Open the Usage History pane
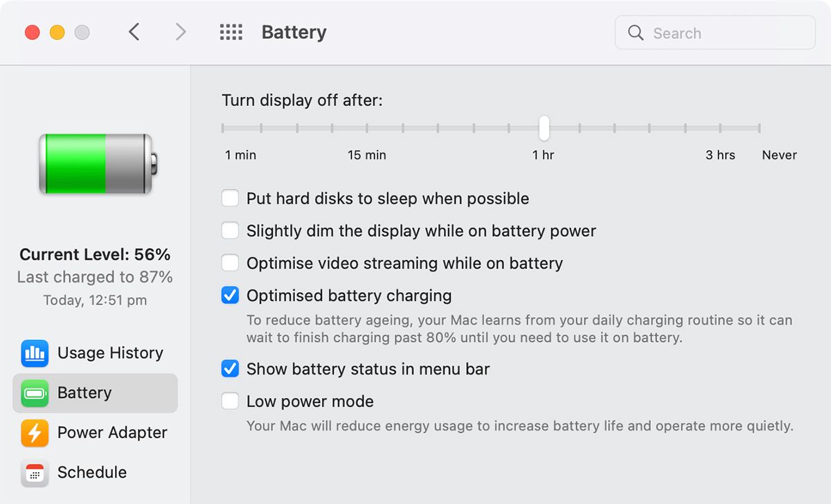 tap(110, 353)
